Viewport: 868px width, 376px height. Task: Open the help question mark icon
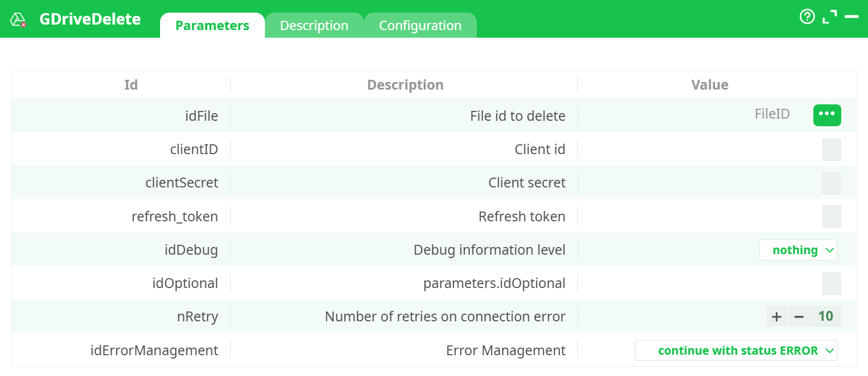pos(807,16)
